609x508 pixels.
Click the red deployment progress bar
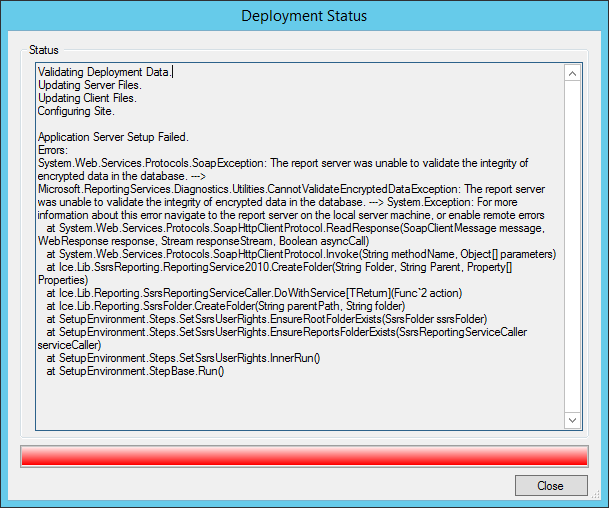coord(304,456)
